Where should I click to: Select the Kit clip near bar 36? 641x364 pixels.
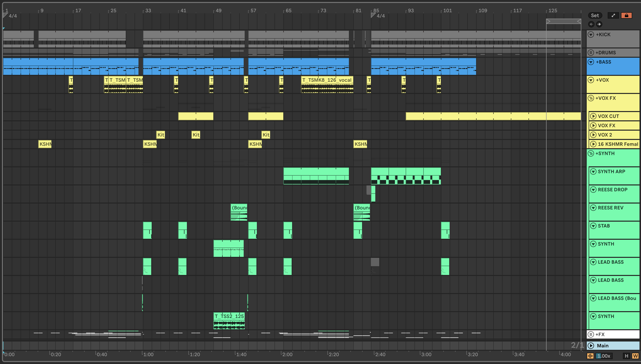pyautogui.click(x=160, y=135)
